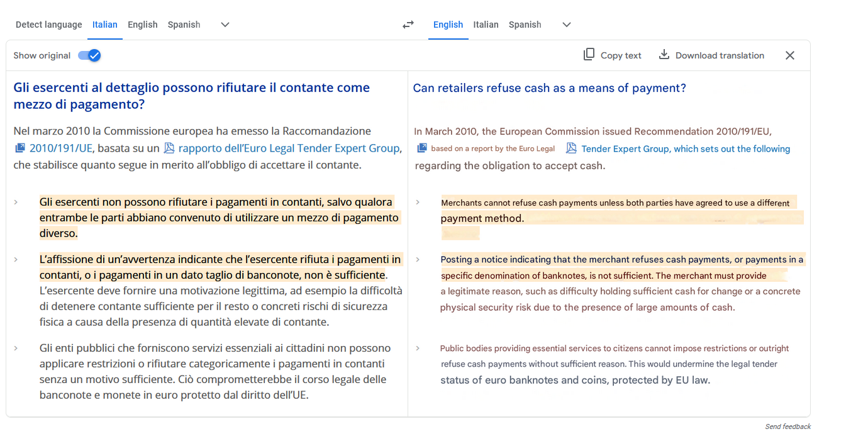Click document icon before 2010/191/UE link
The width and height of the screenshot is (868, 446).
pos(20,148)
